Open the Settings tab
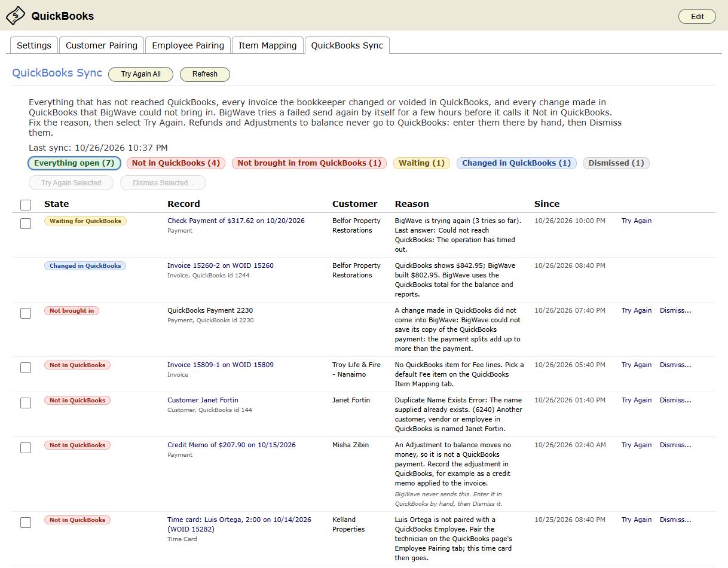728x568 pixels. (x=34, y=45)
